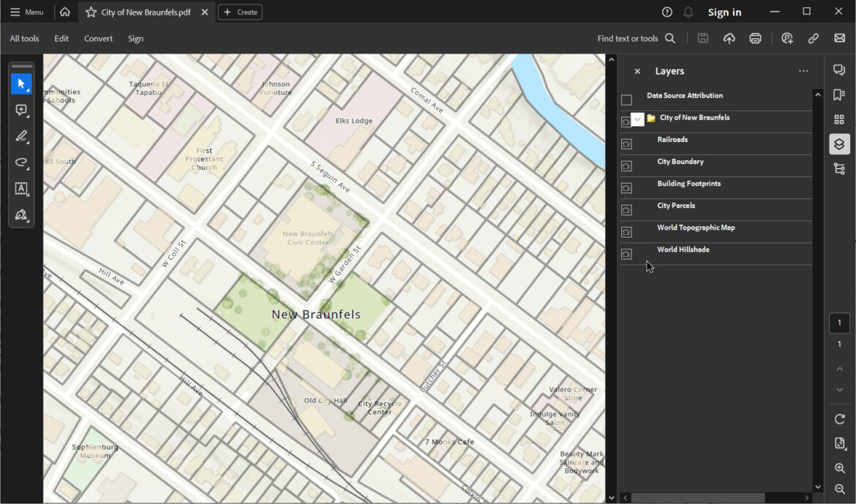The image size is (856, 504).
Task: Hide the World Topographic Map layer
Action: point(626,232)
